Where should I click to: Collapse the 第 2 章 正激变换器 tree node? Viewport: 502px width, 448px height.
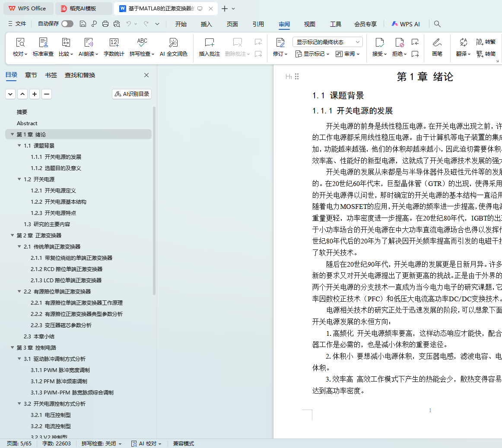[13, 235]
